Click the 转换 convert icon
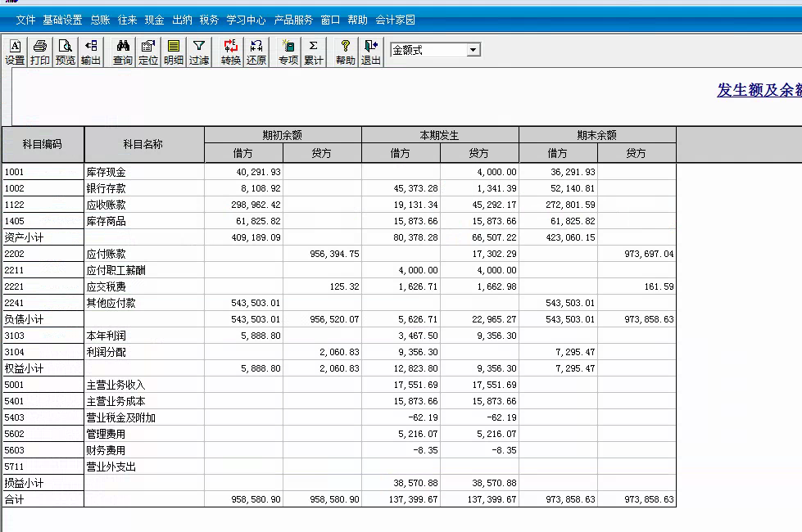The width and height of the screenshot is (802, 532). pos(231,52)
